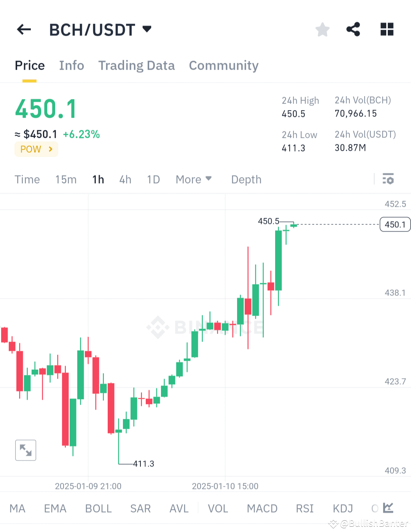Add the MACD indicator

[x=262, y=508]
